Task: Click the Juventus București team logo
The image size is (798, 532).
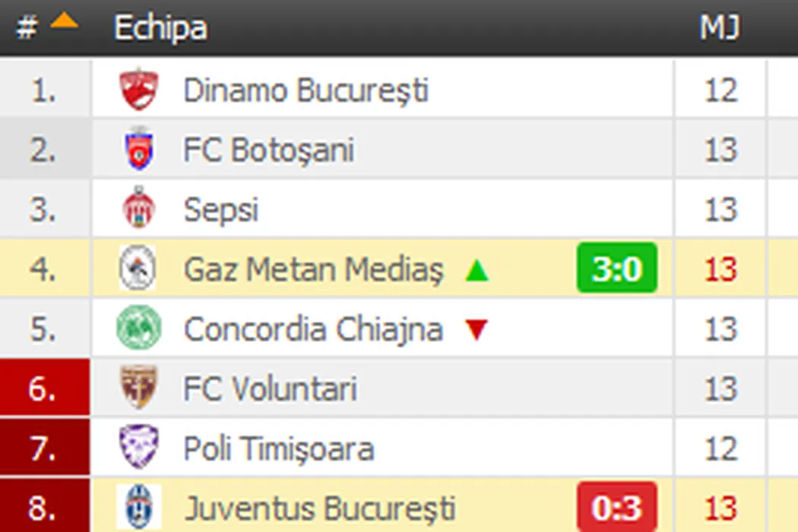Action: pos(138,507)
